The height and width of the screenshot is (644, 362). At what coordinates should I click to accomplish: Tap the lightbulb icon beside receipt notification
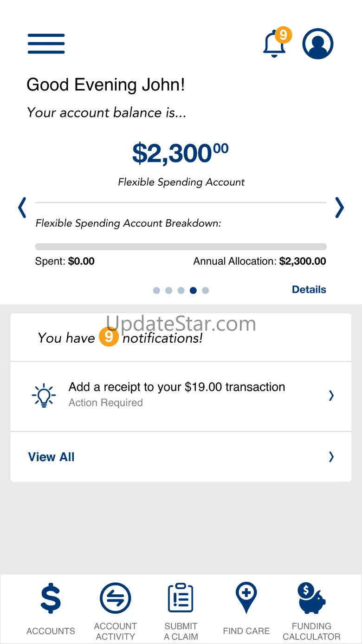[x=44, y=396]
